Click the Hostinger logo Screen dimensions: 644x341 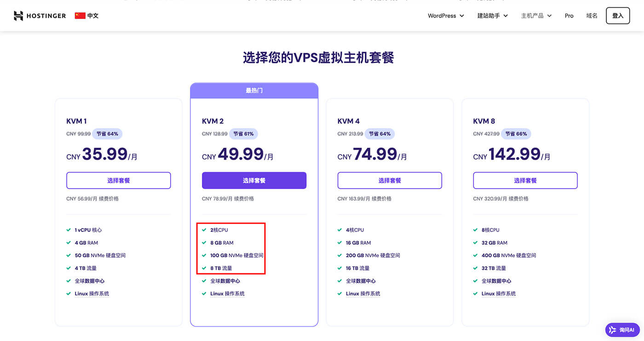(40, 16)
